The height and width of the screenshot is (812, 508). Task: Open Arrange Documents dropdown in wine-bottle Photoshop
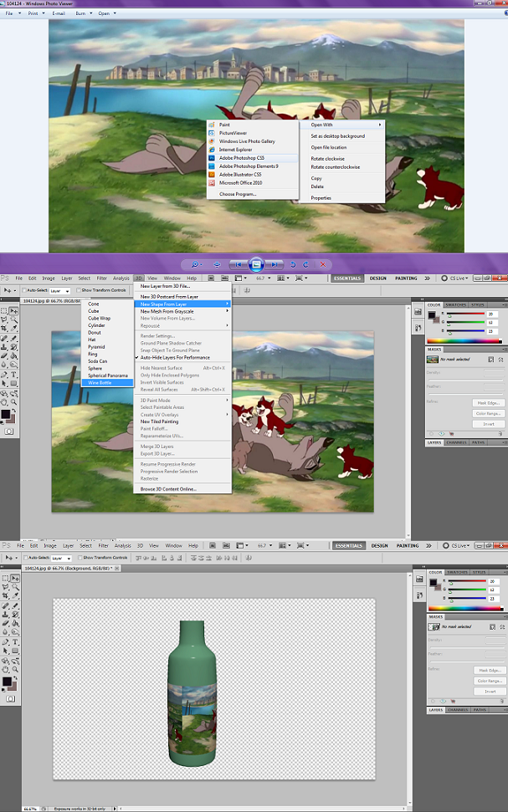[x=284, y=545]
